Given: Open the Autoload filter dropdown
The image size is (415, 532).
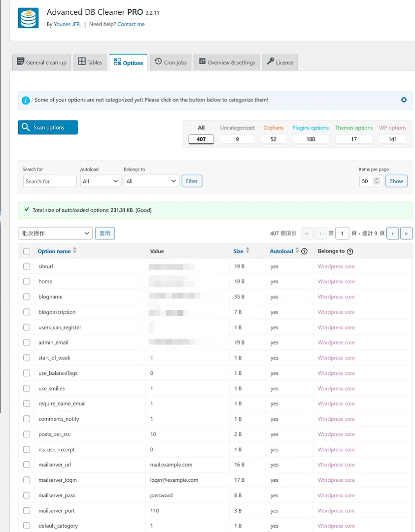Looking at the screenshot, I should click(x=101, y=181).
